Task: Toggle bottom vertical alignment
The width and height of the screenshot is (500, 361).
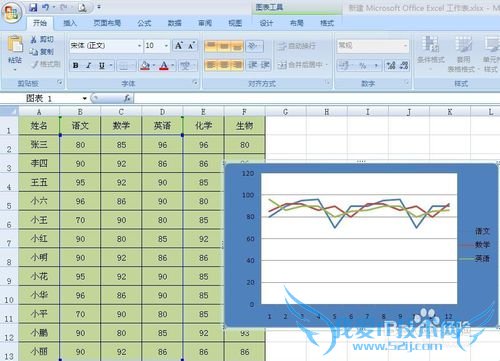Action: (237, 46)
